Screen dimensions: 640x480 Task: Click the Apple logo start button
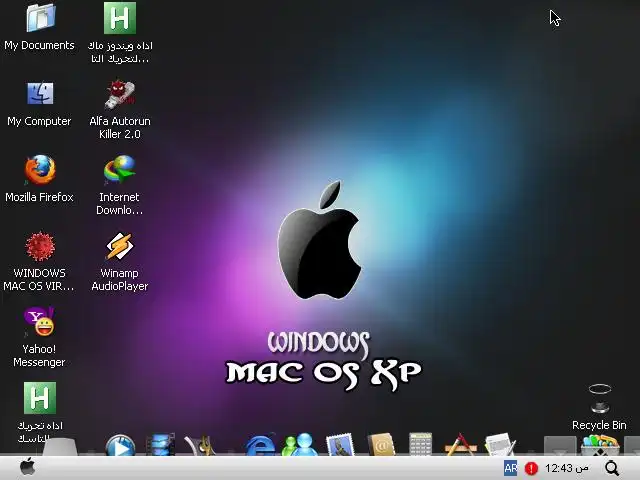tap(27, 467)
